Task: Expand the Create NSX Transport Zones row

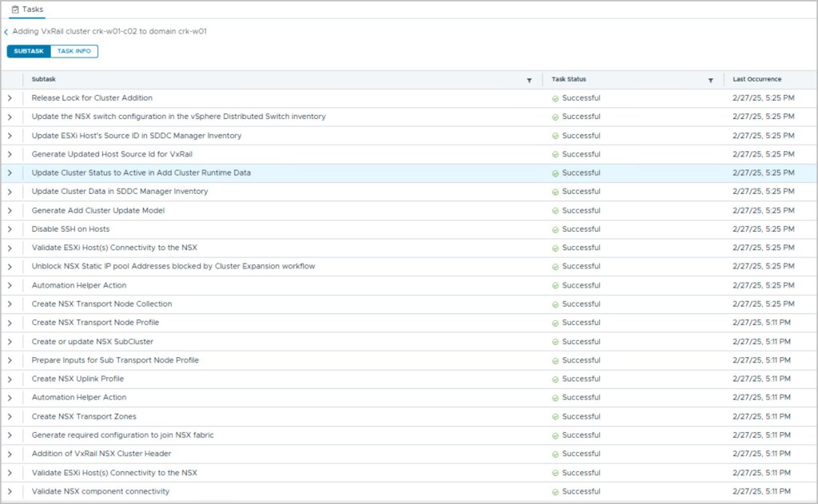Action: pos(10,416)
